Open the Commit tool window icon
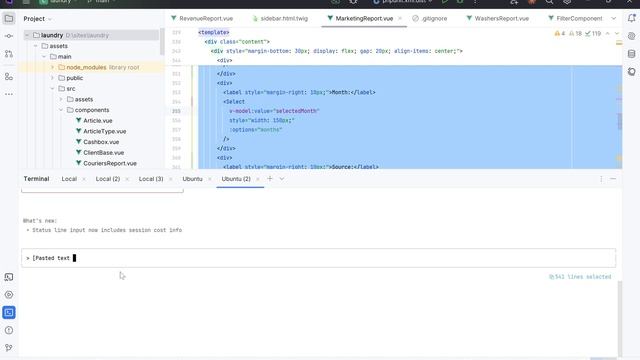Image resolution: width=640 pixels, height=360 pixels. click(x=9, y=36)
